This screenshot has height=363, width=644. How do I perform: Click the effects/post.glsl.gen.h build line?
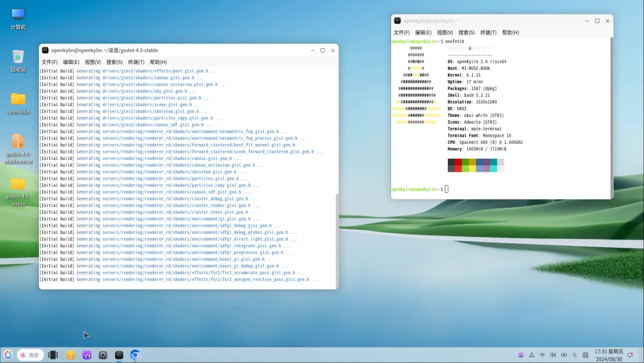128,70
